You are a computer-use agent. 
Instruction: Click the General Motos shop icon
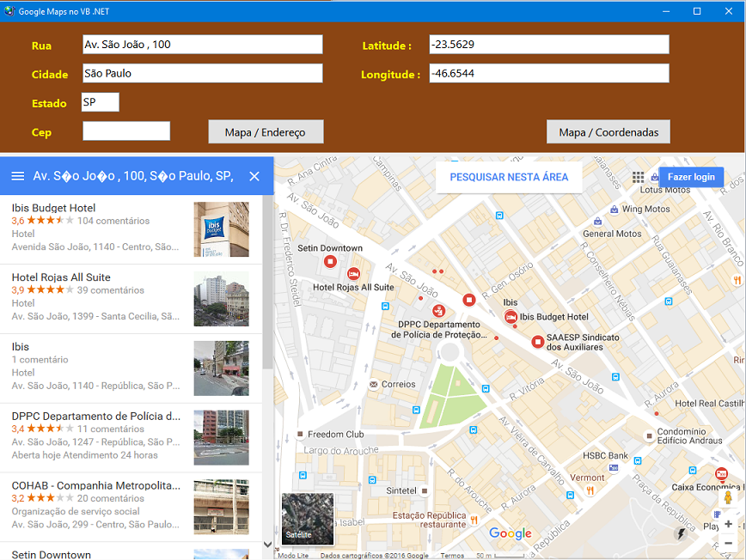pyautogui.click(x=597, y=221)
